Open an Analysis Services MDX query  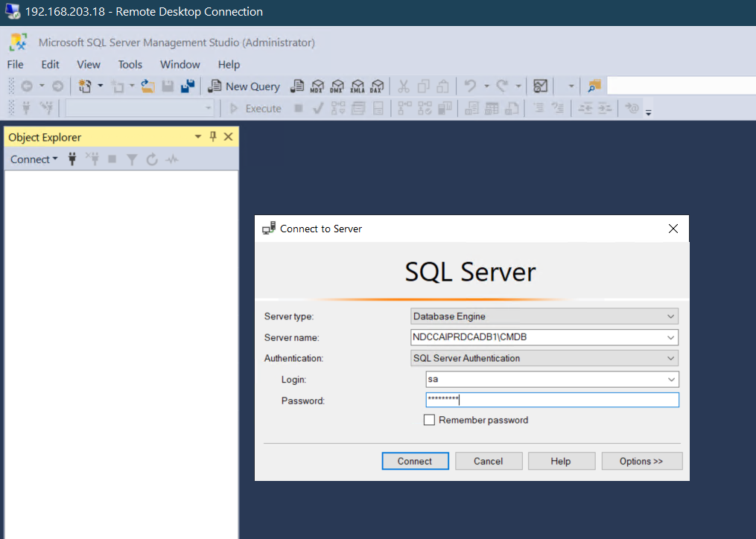coord(317,86)
